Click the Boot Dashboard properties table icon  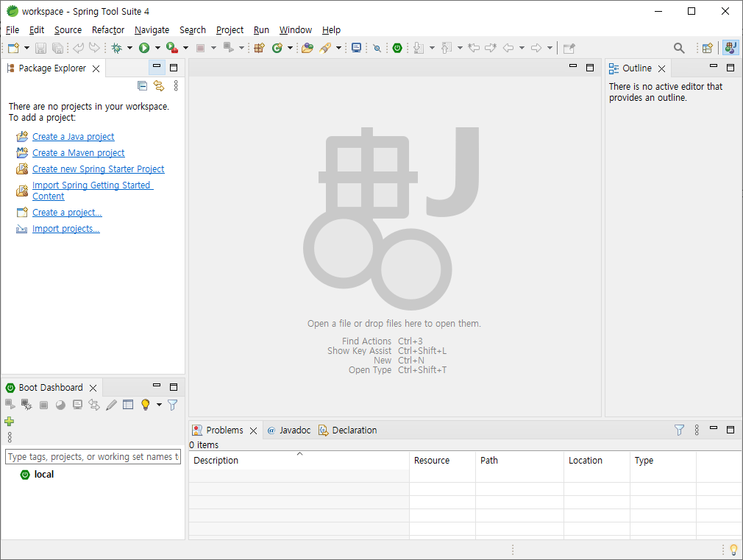point(128,405)
